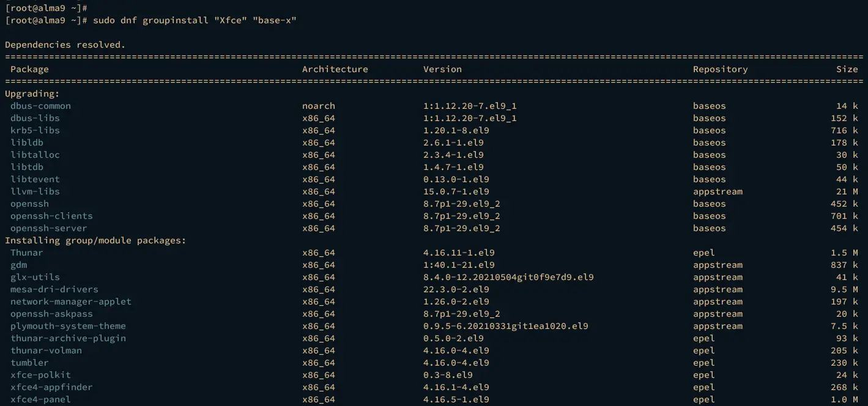Select version '2.3.4-1.el9' of libtalloc
868x406 pixels.
pyautogui.click(x=453, y=155)
